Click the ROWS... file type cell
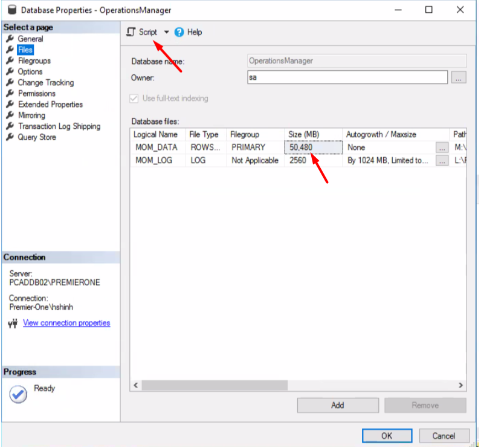Image resolution: width=481 pixels, height=448 pixels. point(206,148)
